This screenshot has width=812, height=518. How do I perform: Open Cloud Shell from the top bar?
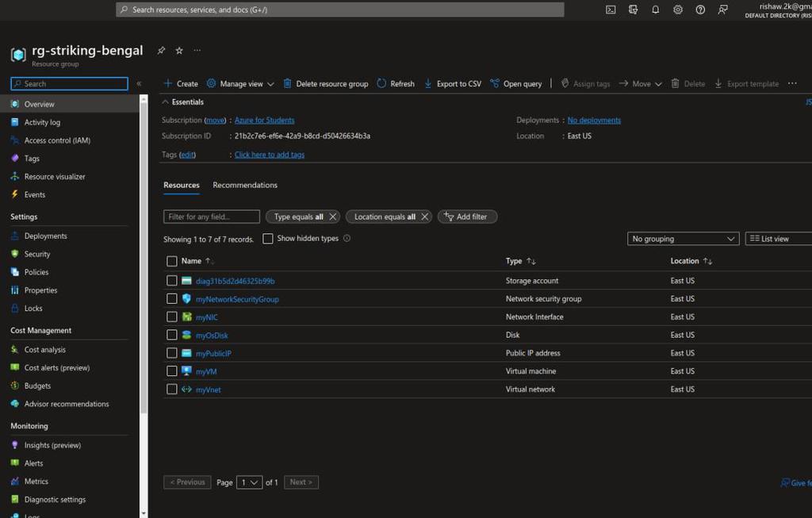pos(611,10)
